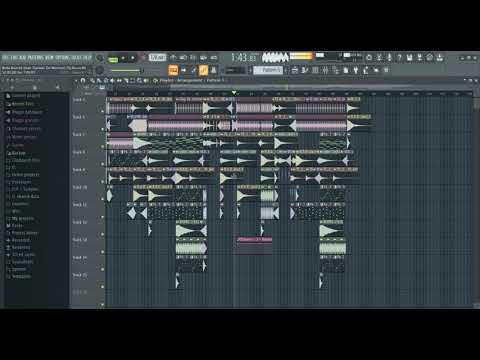This screenshot has width=480, height=360.
Task: Mute Track 8 with its green dot
Action: [x=102, y=164]
